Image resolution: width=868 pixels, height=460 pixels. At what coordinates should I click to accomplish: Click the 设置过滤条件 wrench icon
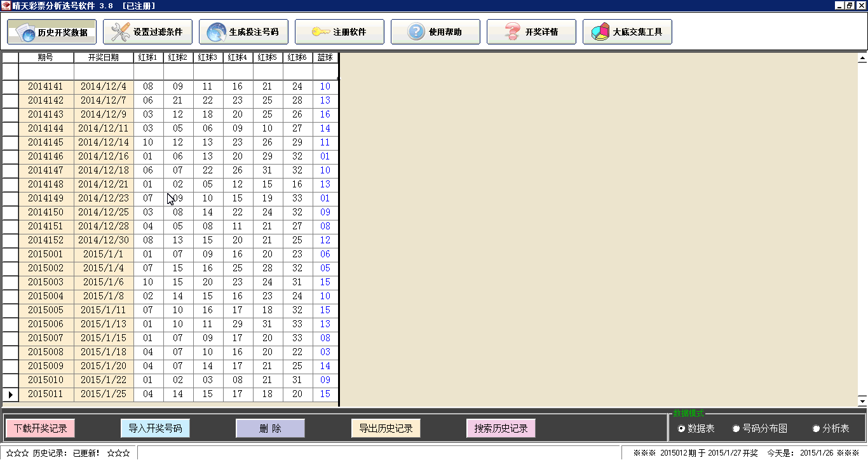(x=119, y=32)
